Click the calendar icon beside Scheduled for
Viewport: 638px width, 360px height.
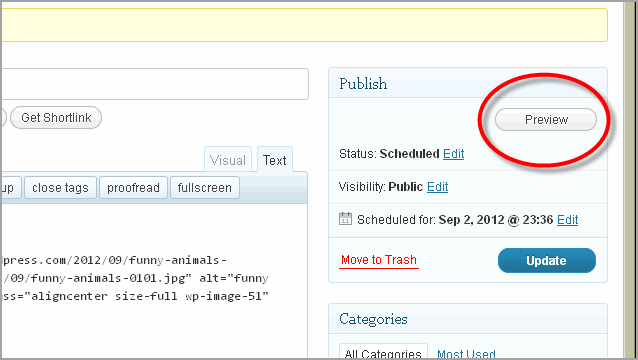[345, 219]
